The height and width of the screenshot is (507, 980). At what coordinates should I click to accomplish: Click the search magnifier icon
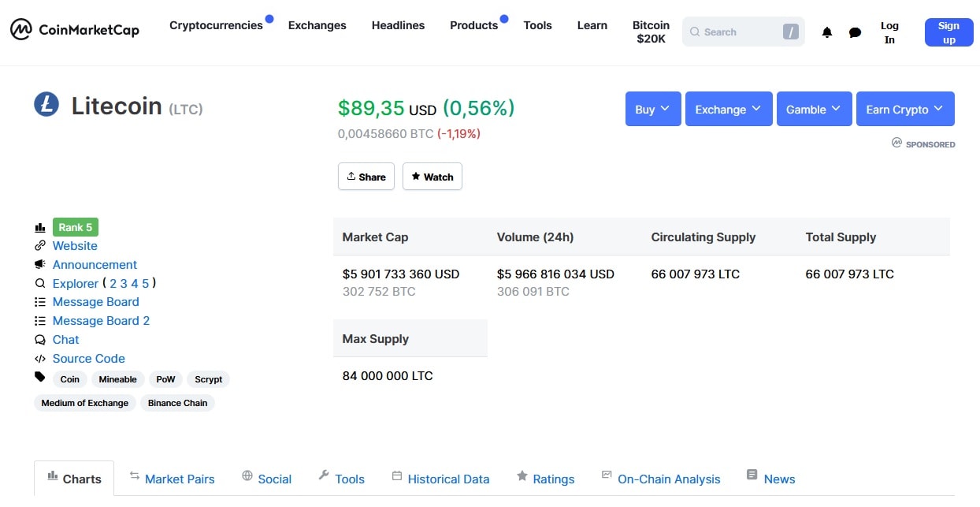click(694, 32)
